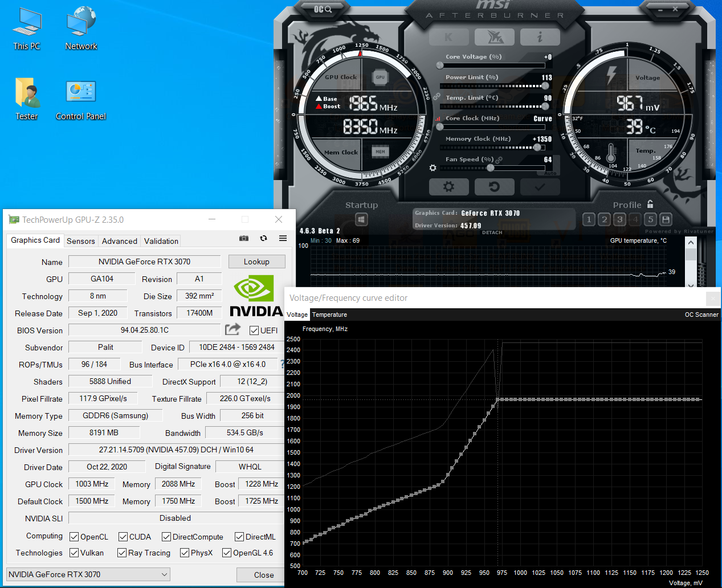The width and height of the screenshot is (722, 588).
Task: Click the GPU-Z refresh icon
Action: click(x=263, y=238)
